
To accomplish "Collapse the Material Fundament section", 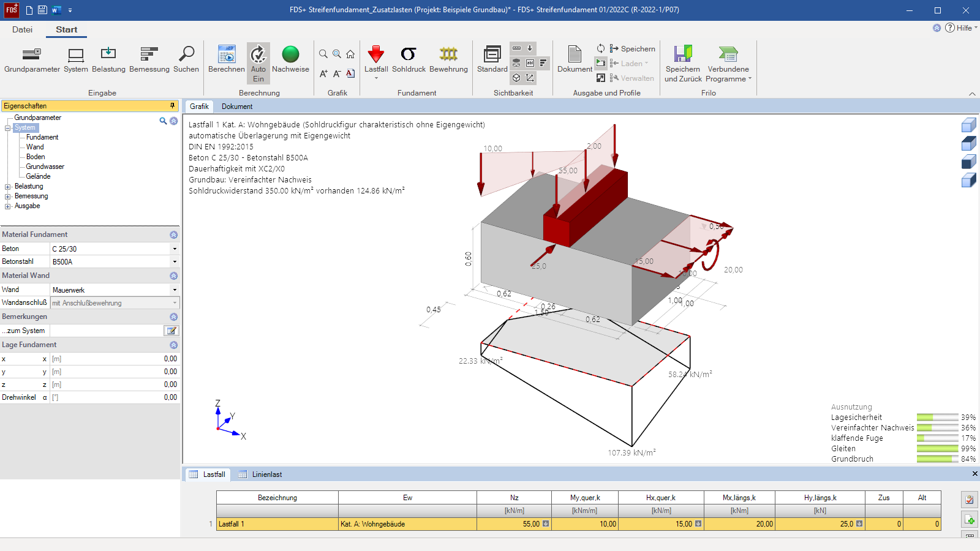I will (x=173, y=235).
